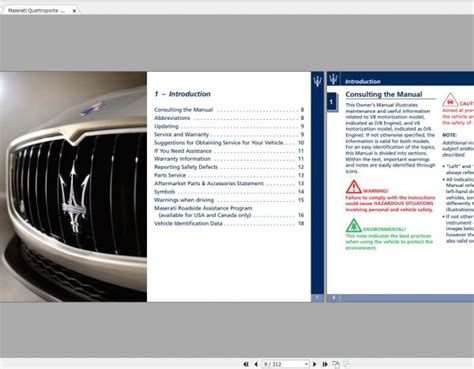Viewport: 474px width, 369px height.
Task: Open the page number dropdown arrow
Action: coord(306,364)
